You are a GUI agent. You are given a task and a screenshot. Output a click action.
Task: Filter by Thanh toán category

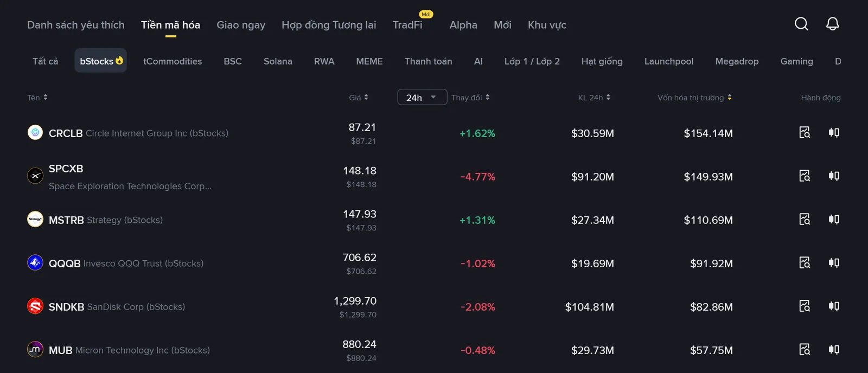pyautogui.click(x=429, y=61)
